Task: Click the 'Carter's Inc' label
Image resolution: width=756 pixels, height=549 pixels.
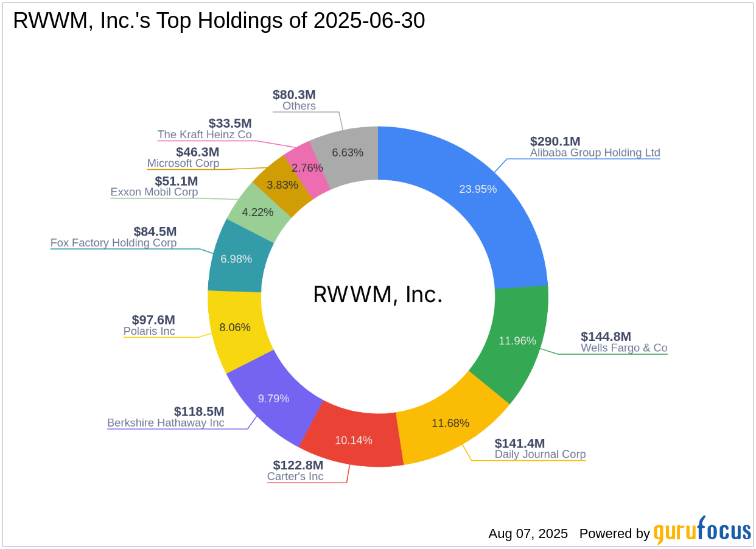Action: 295,477
